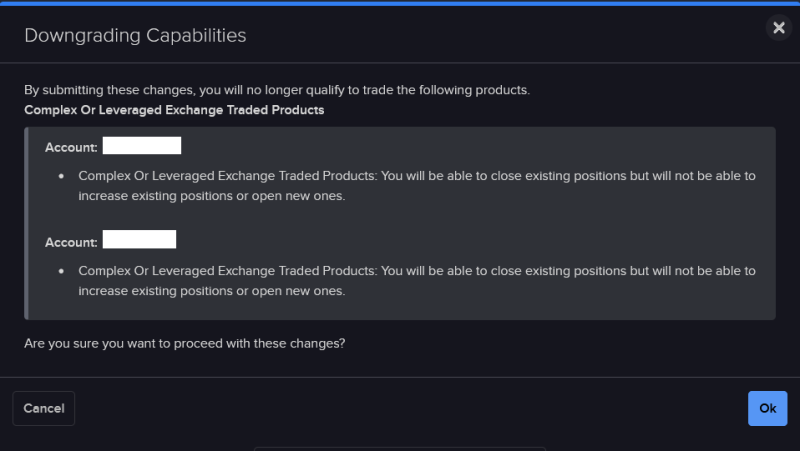
Task: Click the bullet dot under the first account
Action: pyautogui.click(x=61, y=176)
